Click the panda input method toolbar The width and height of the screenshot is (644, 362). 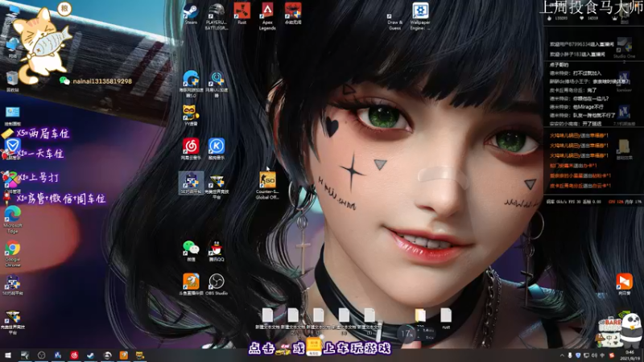pyautogui.click(x=619, y=331)
